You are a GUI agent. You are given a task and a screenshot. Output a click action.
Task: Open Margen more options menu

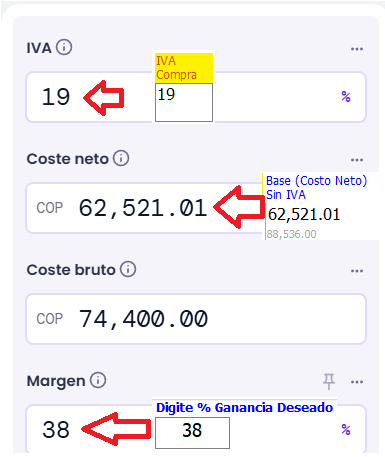(357, 382)
